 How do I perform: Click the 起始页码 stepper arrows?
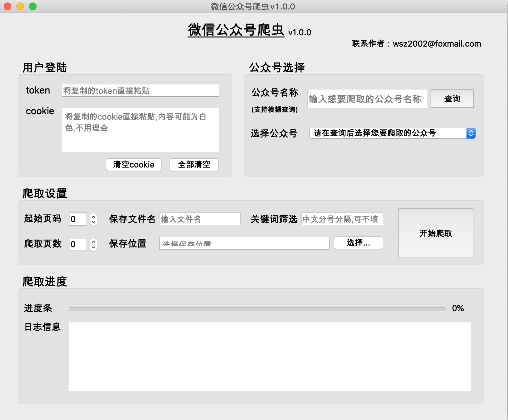pyautogui.click(x=93, y=219)
